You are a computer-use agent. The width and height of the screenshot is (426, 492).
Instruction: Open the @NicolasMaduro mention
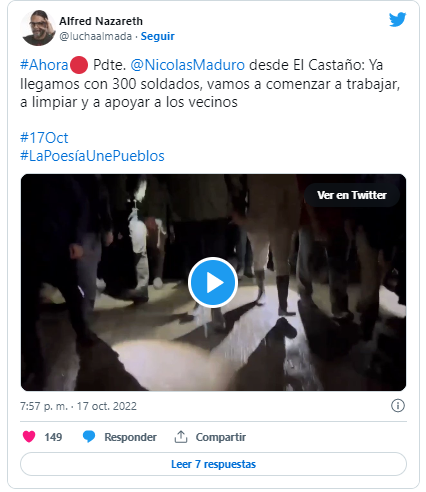point(187,65)
